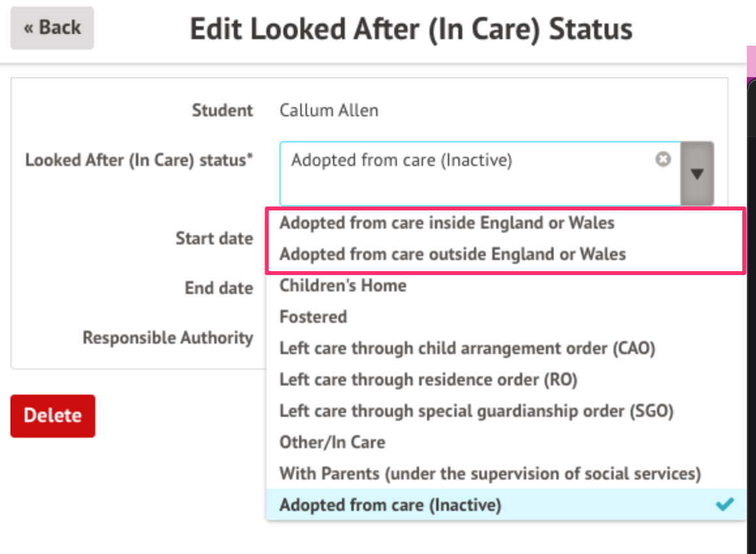Image resolution: width=756 pixels, height=554 pixels.
Task: Choose Adopted from care outside England or Wales
Action: (452, 254)
